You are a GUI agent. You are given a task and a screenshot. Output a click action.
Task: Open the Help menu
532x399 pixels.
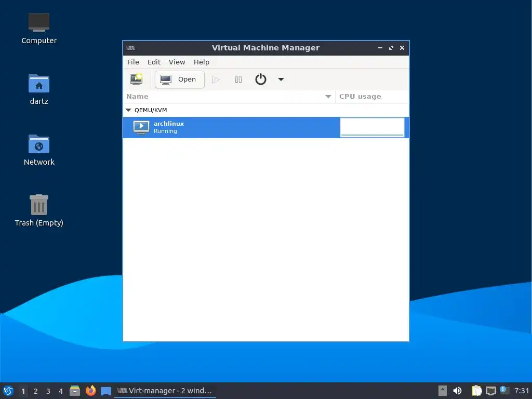pos(201,62)
